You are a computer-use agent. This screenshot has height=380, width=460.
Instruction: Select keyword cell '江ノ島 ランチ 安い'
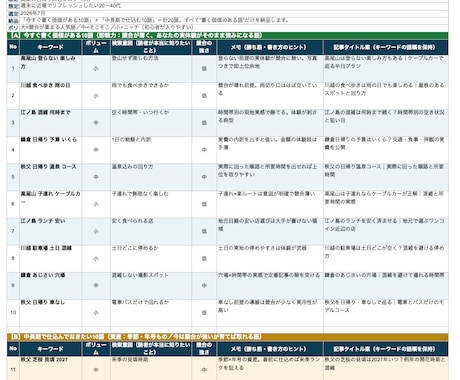(x=50, y=231)
